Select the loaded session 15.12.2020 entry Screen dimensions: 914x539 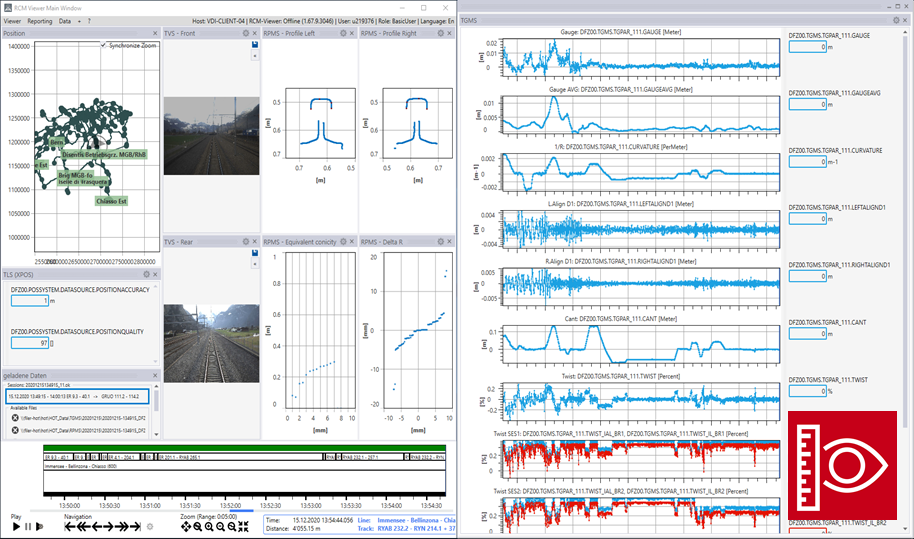pyautogui.click(x=78, y=396)
